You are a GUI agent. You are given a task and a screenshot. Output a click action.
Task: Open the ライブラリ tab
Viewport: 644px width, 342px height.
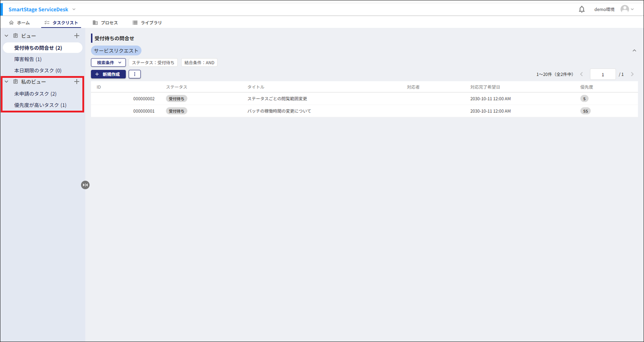click(x=147, y=22)
